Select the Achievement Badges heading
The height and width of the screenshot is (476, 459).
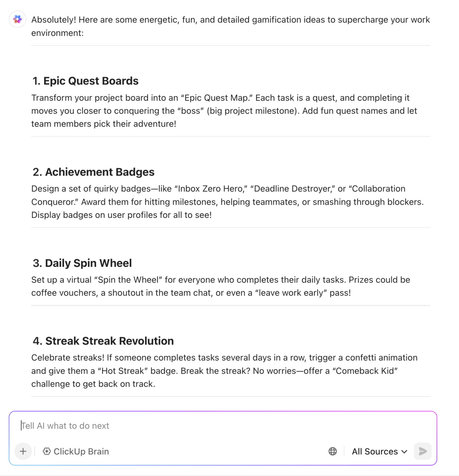click(x=93, y=172)
